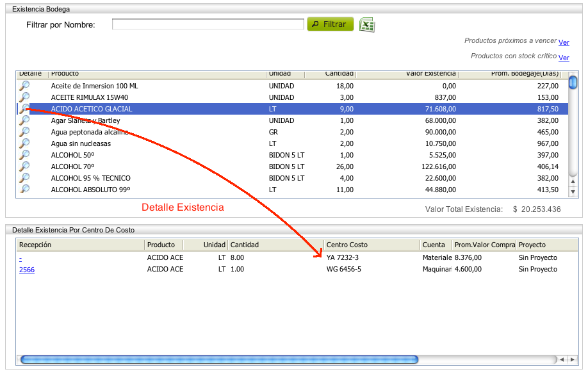Select the ALCOHOL 50º product name
Viewport: 588px width, 374px height.
pyautogui.click(x=73, y=155)
